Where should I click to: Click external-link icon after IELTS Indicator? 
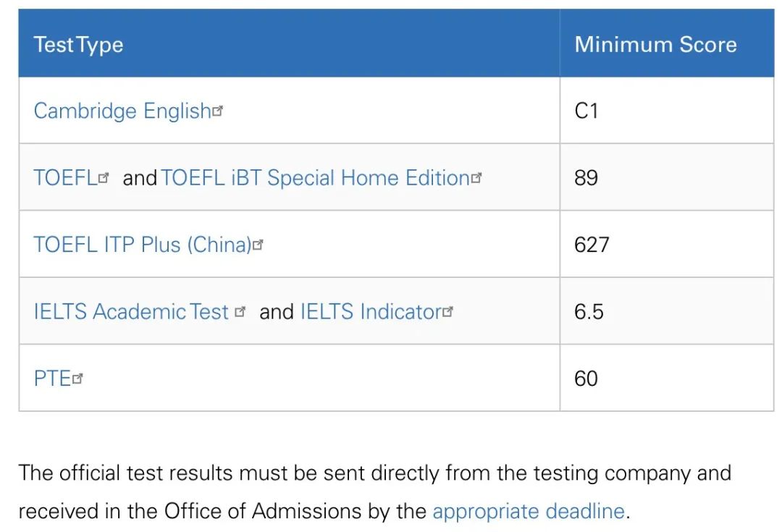448,312
